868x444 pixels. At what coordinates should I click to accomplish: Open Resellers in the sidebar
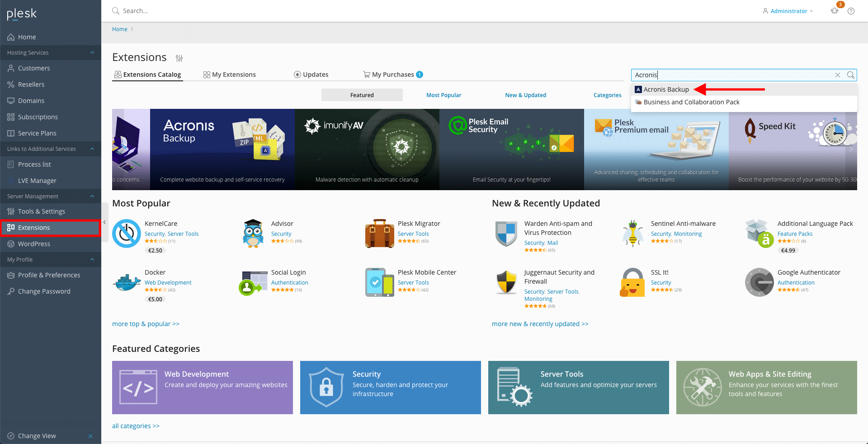[51, 84]
